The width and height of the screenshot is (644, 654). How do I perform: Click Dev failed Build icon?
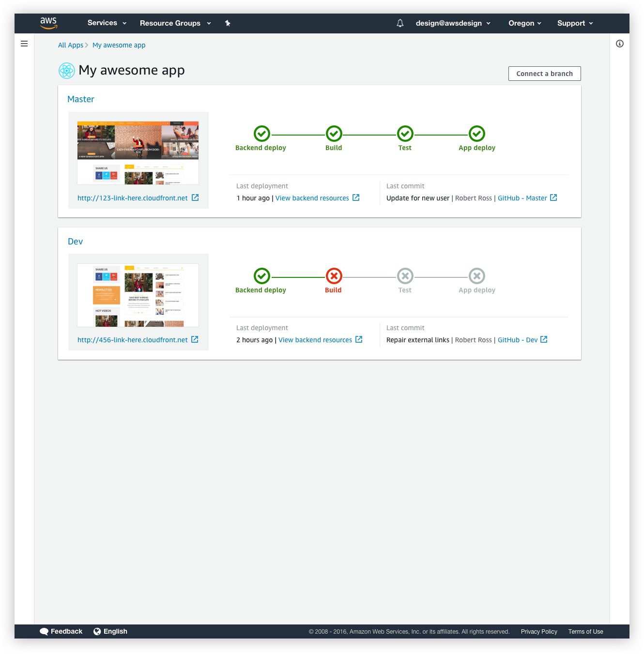point(334,276)
